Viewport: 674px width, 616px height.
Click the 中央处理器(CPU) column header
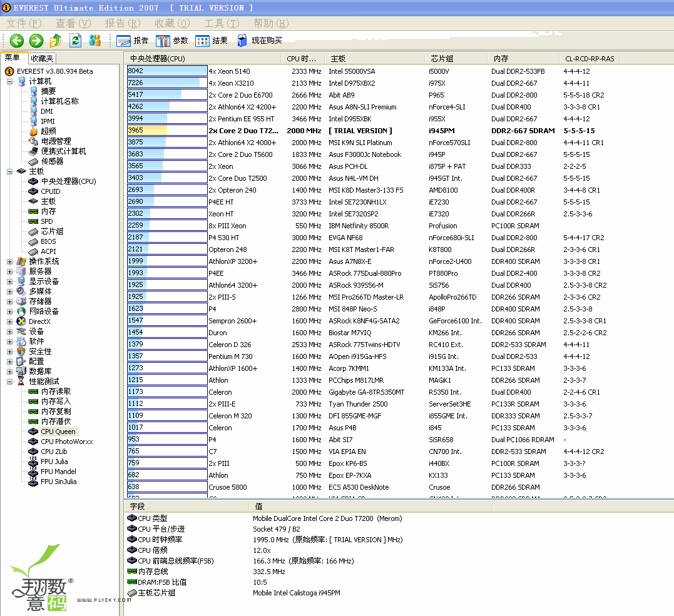pyautogui.click(x=203, y=59)
